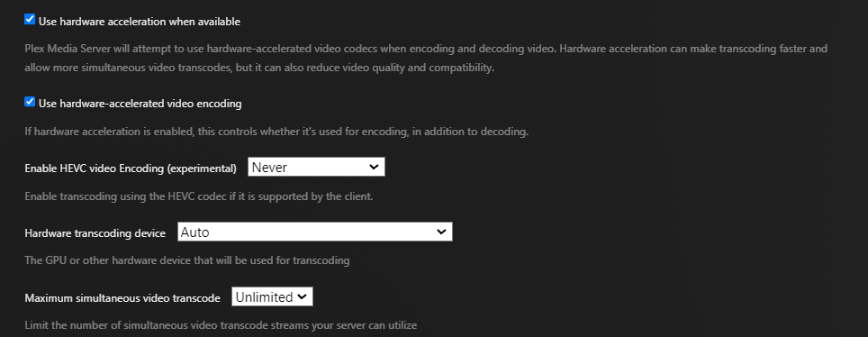Click the 'Use hardware-accelerated video encoding' label text
This screenshot has width=868, height=337.
[140, 104]
